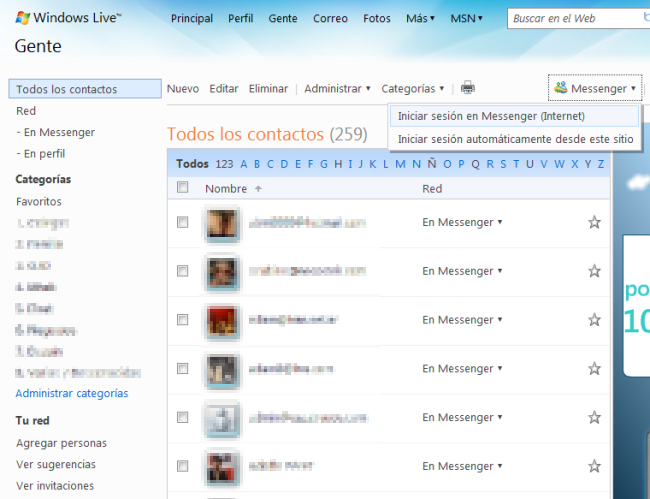The image size is (650, 499).
Task: Check the fourth contact's checkbox
Action: pos(182,368)
